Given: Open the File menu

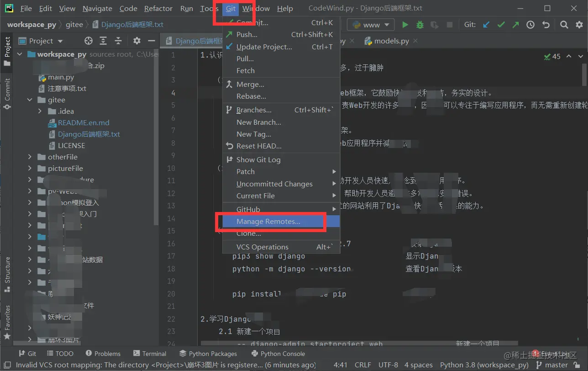Looking at the screenshot, I should (x=26, y=8).
